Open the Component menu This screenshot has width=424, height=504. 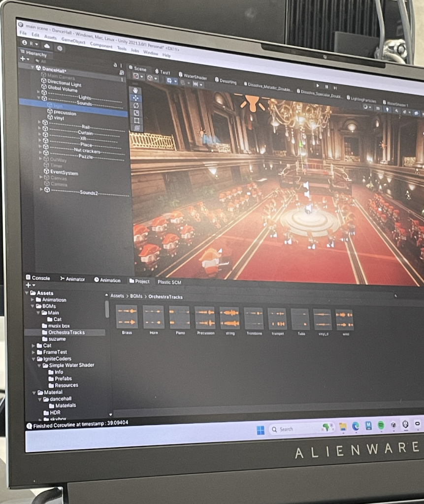tap(101, 45)
